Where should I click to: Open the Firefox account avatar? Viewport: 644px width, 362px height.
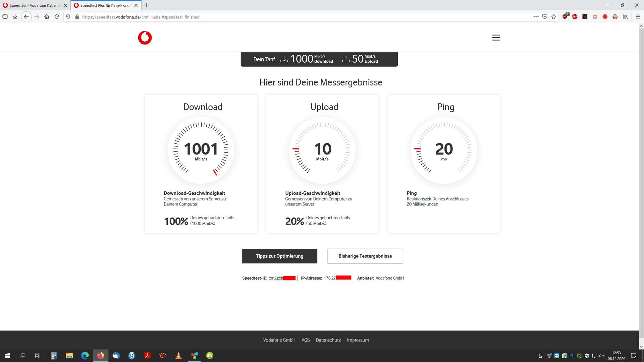615,17
